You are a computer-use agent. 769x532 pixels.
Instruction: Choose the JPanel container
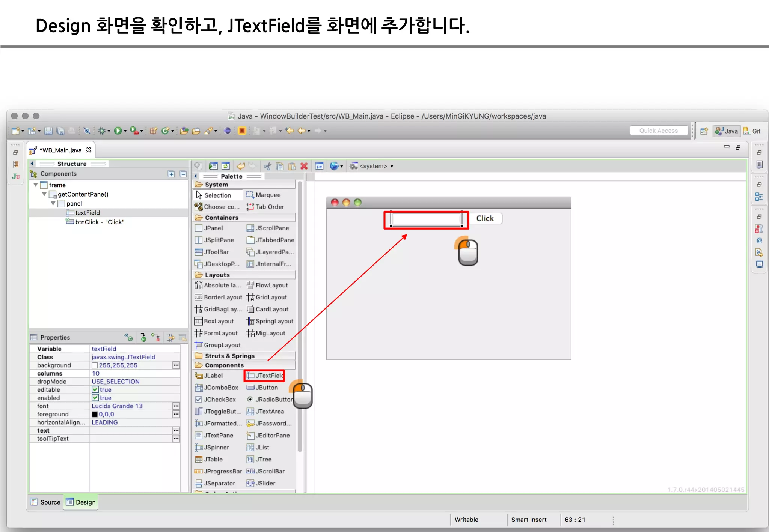pyautogui.click(x=209, y=228)
